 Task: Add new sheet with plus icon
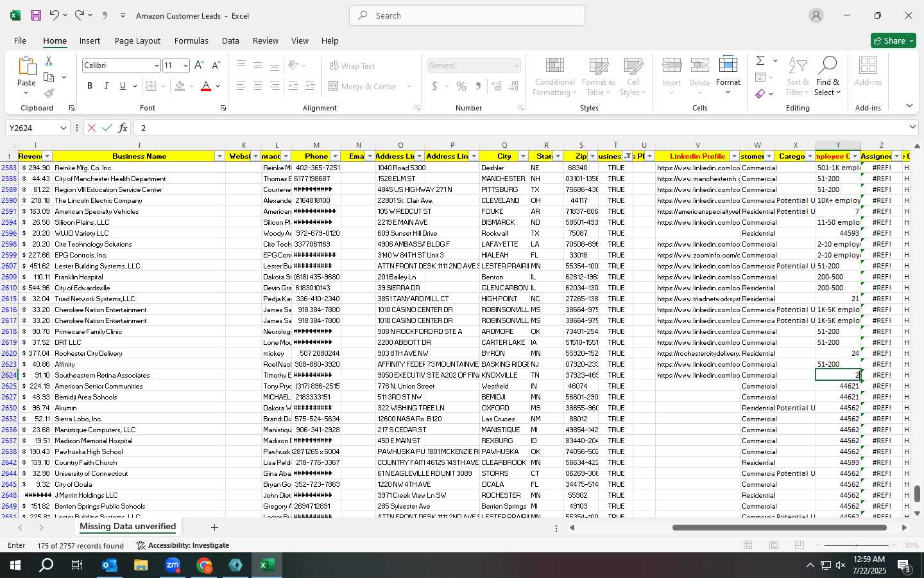(x=214, y=527)
